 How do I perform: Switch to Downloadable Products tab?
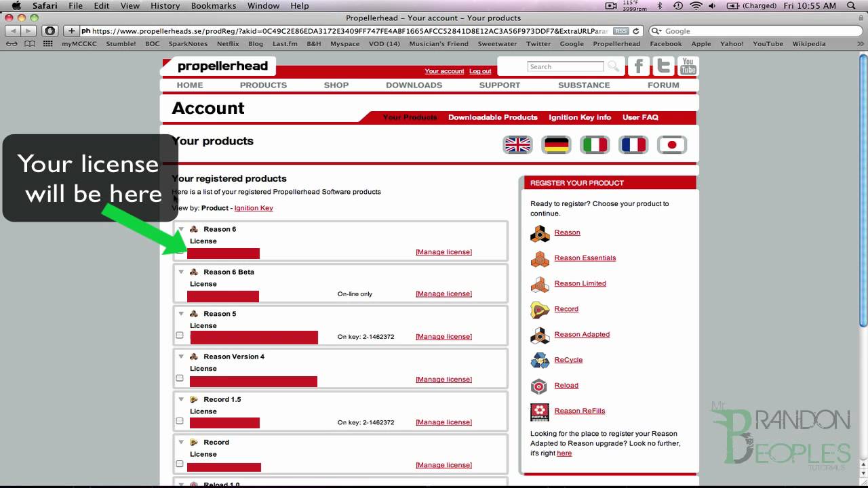point(493,117)
